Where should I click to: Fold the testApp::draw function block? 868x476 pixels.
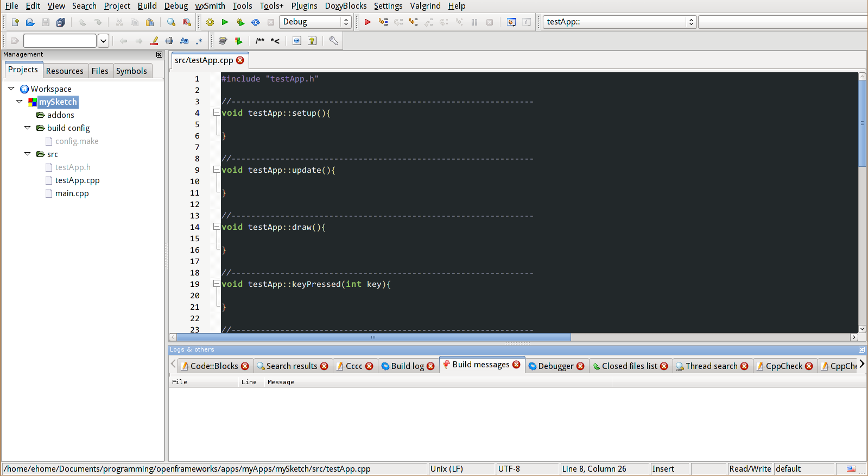(x=217, y=227)
